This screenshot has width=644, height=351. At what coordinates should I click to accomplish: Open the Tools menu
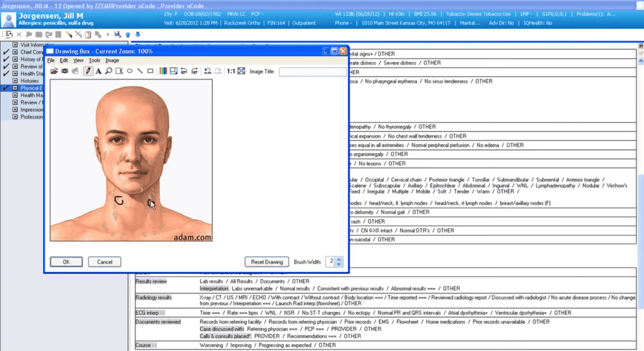click(x=94, y=60)
